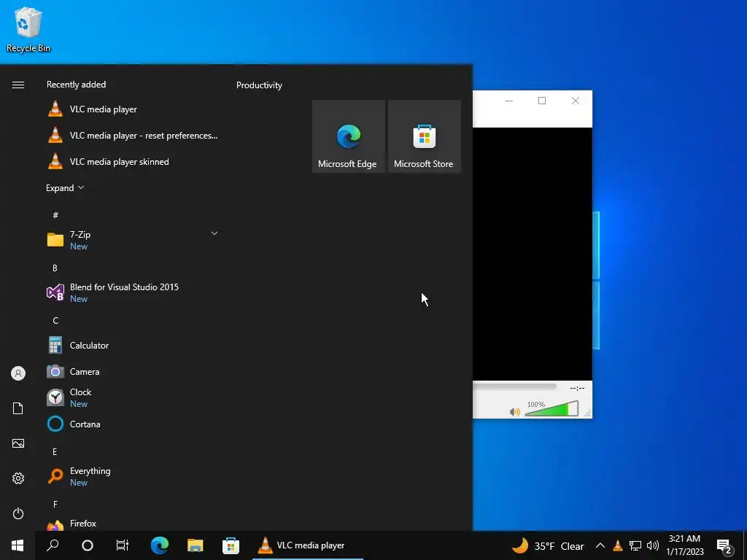Open the Power options in Start
The width and height of the screenshot is (747, 560).
pyautogui.click(x=18, y=513)
